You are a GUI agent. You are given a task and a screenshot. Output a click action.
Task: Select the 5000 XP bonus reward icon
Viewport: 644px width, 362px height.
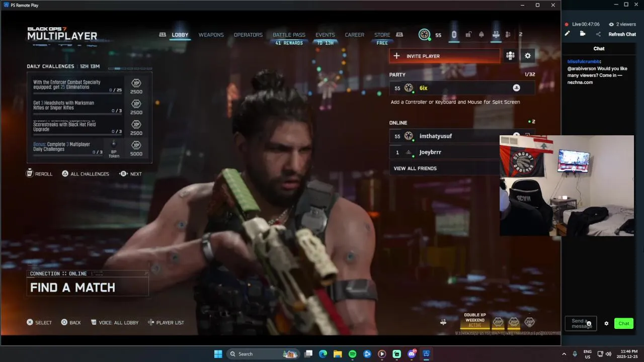pos(136,145)
